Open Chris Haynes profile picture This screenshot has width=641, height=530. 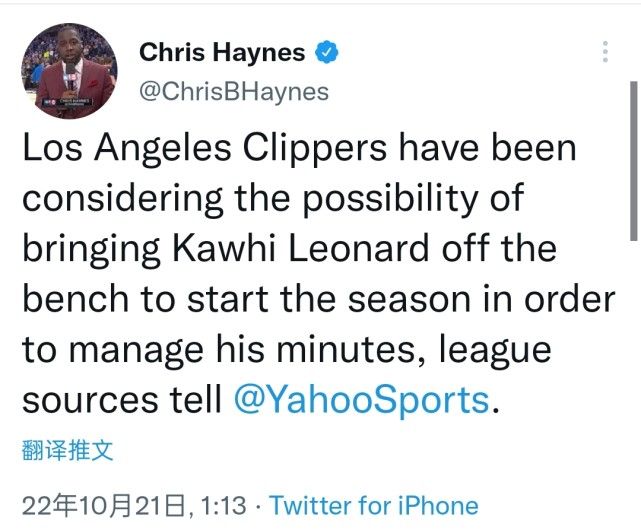coord(69,71)
